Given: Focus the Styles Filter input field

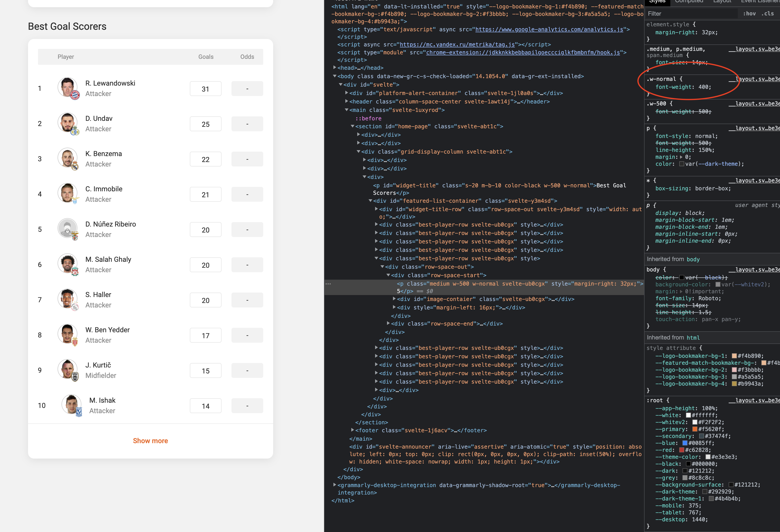Looking at the screenshot, I should (691, 14).
